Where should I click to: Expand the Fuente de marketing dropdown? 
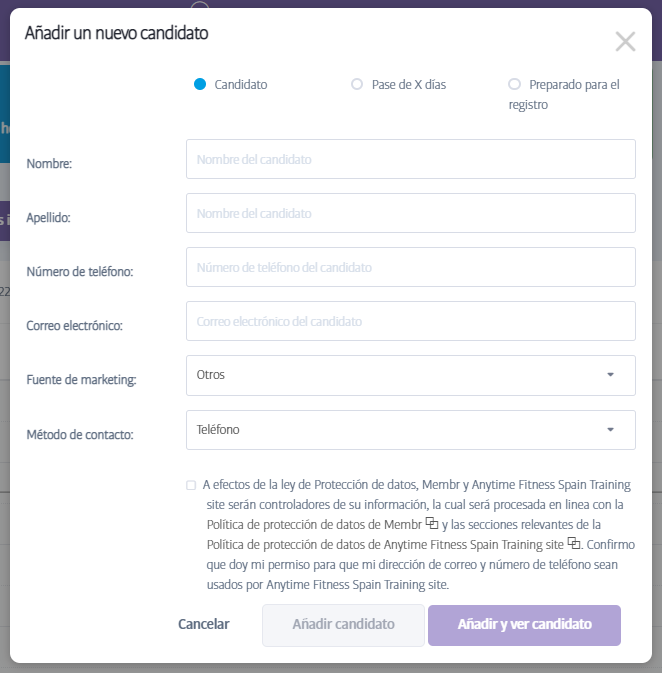410,375
